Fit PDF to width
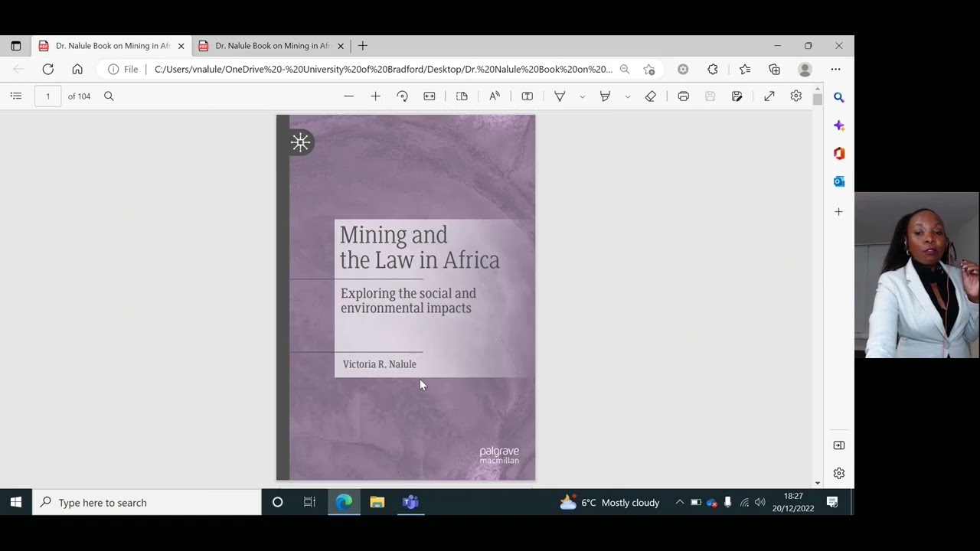 [430, 96]
